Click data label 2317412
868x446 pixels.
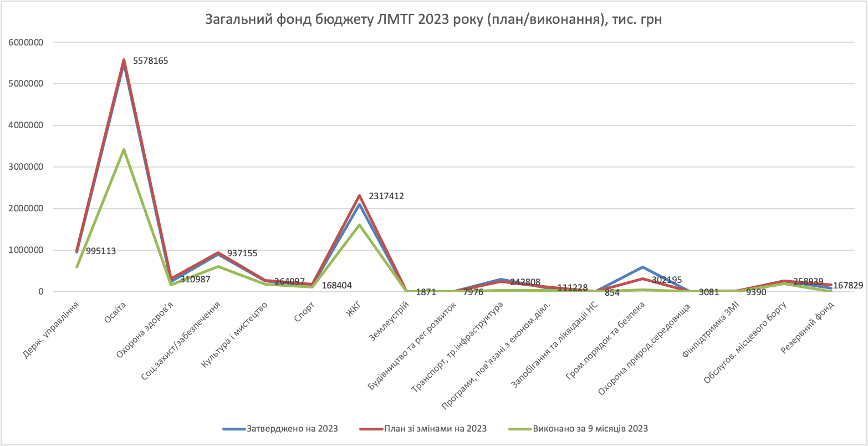point(386,195)
